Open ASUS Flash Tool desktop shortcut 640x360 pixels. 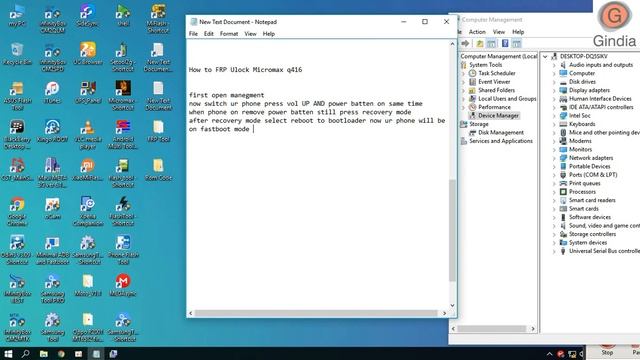tap(17, 96)
